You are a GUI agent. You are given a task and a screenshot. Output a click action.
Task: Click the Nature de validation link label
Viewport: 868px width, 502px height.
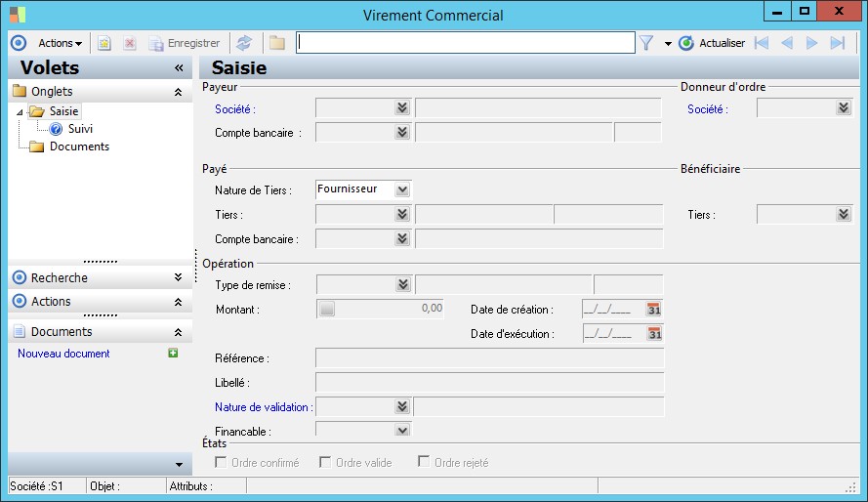click(263, 407)
